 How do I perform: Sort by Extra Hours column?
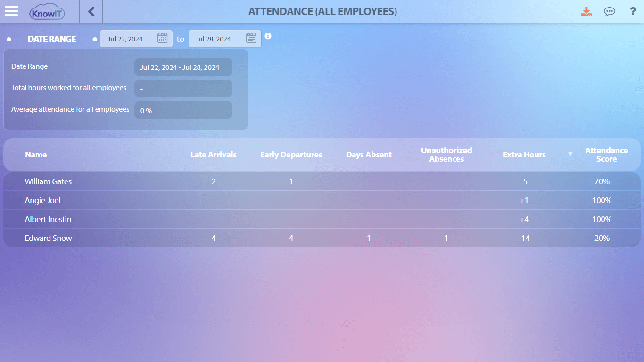pyautogui.click(x=524, y=155)
